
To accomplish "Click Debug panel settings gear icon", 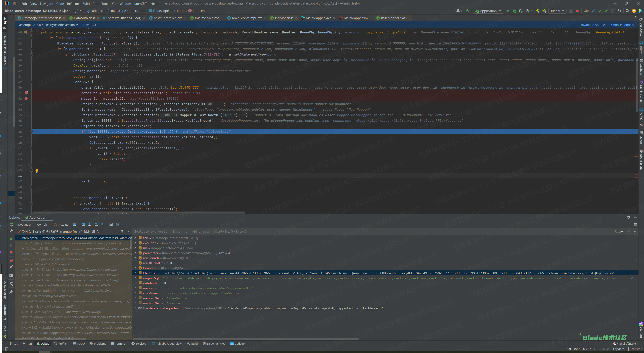I will tap(628, 217).
